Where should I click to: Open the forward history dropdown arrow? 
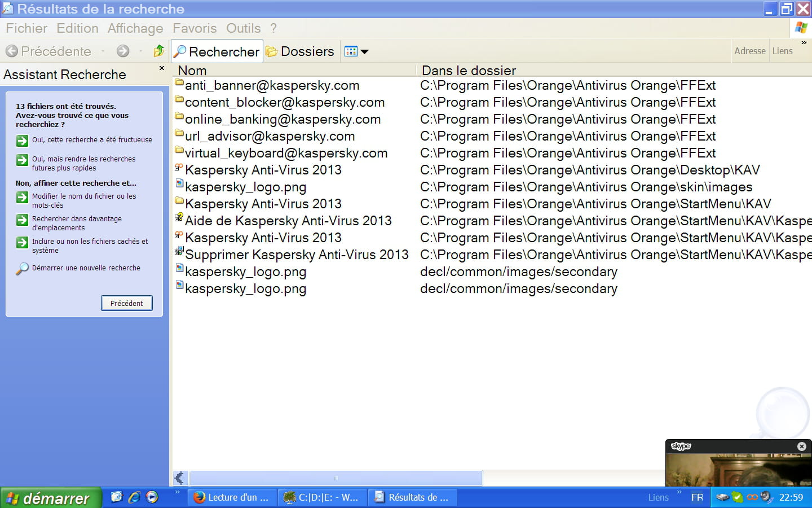[x=140, y=51]
